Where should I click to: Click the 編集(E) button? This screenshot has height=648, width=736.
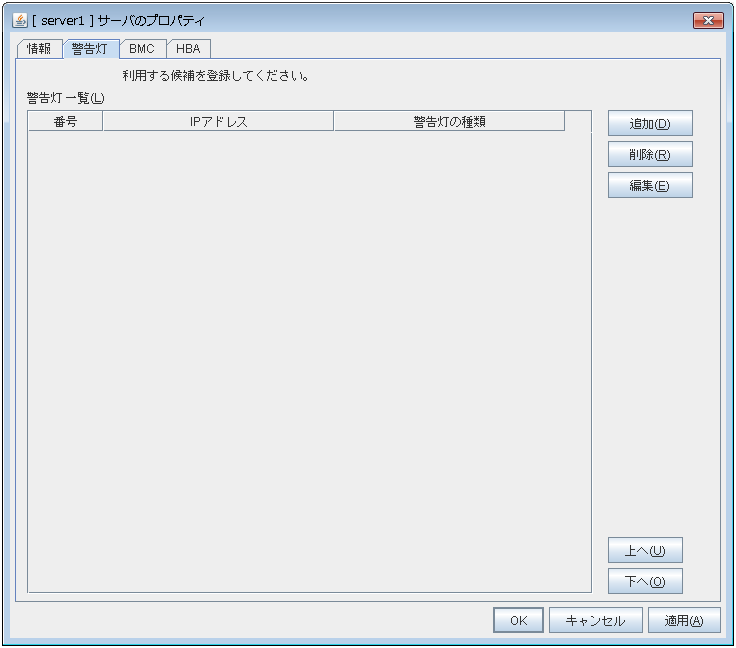(650, 185)
